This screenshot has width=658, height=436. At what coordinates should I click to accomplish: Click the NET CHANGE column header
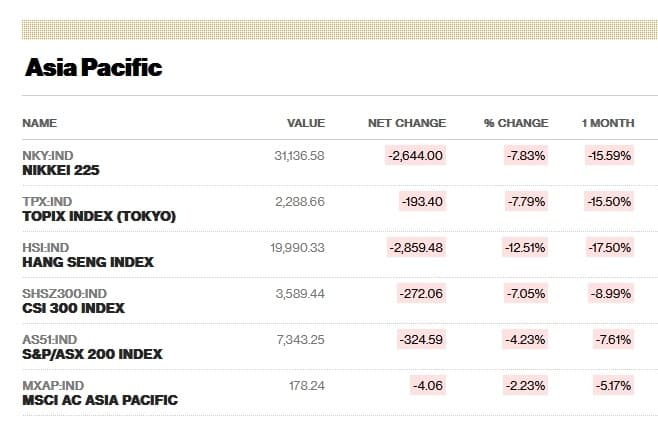[407, 123]
